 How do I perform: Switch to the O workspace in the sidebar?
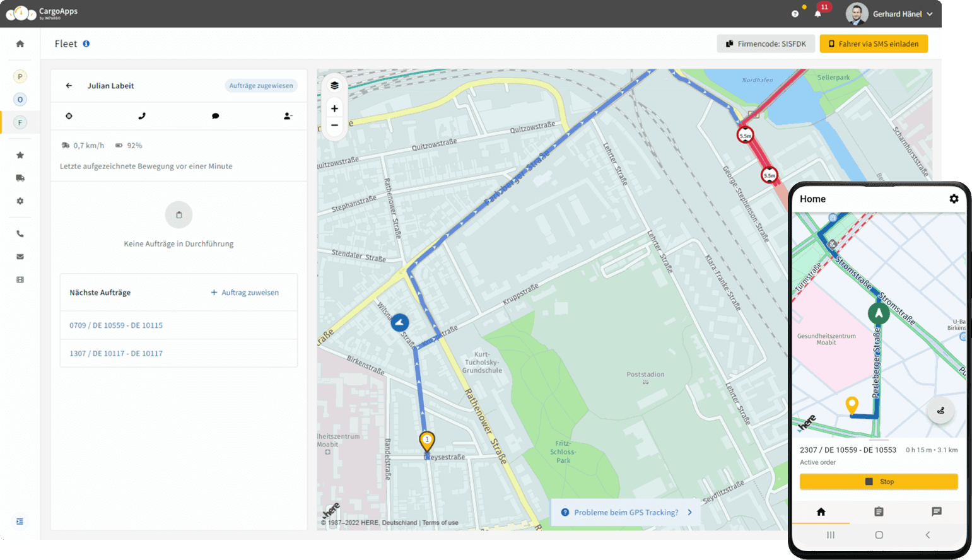click(x=20, y=99)
